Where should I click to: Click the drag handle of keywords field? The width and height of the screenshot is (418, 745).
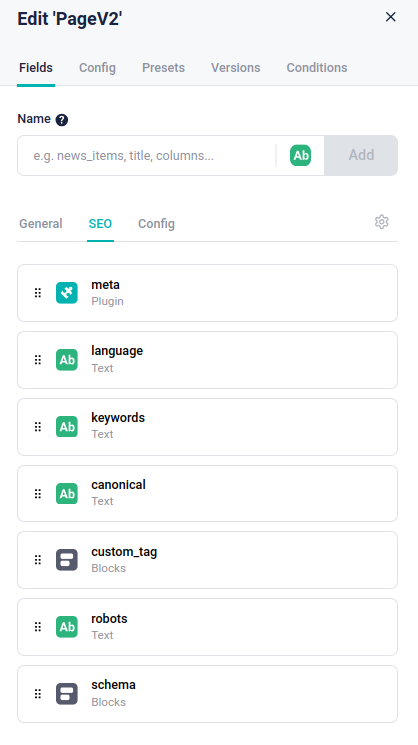pos(38,427)
